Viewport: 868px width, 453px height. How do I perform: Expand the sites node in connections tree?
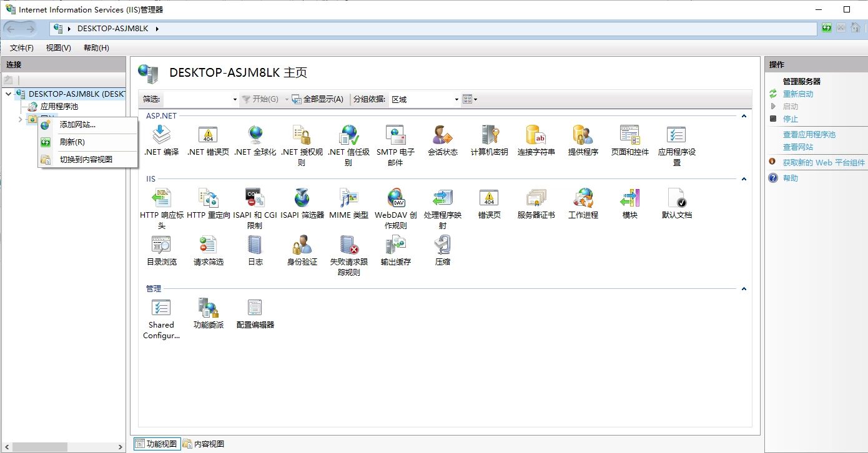[x=20, y=119]
